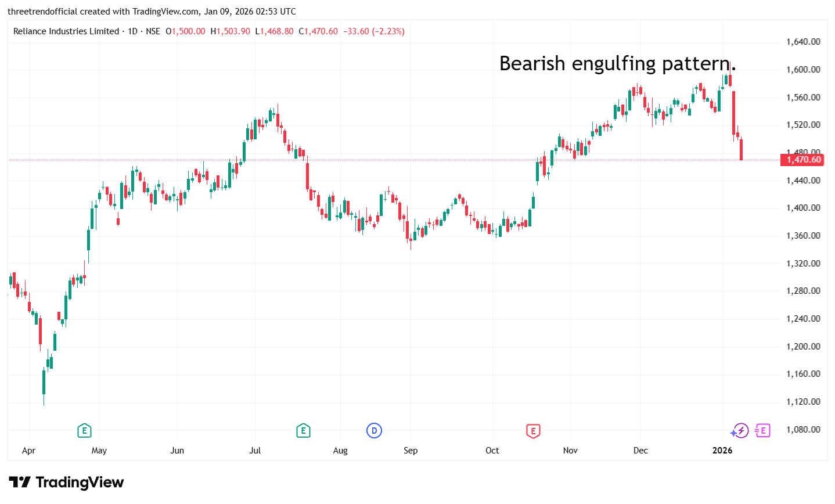The image size is (835, 504).
Task: Click the Jun label on time axis
Action: tap(177, 451)
